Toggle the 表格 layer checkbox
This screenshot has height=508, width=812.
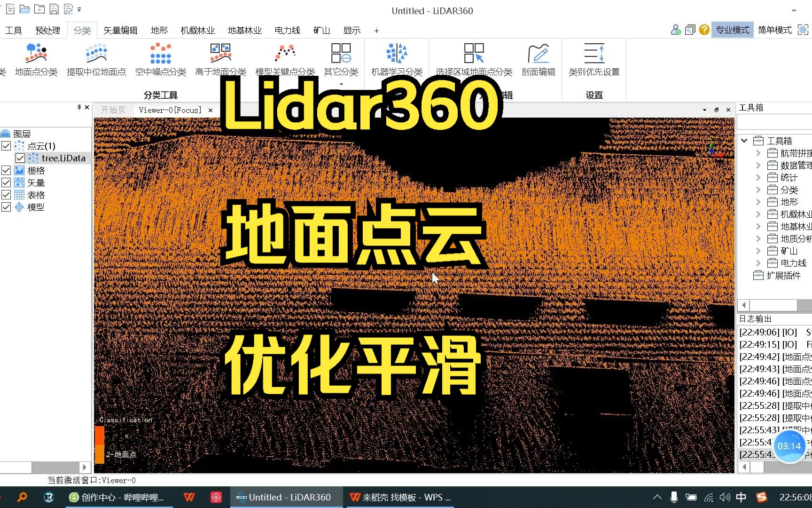pyautogui.click(x=6, y=195)
